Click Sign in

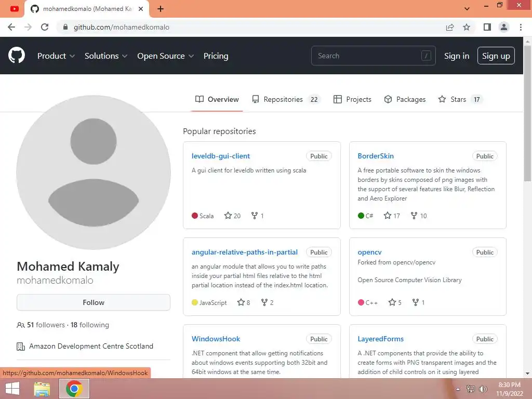[x=457, y=56]
